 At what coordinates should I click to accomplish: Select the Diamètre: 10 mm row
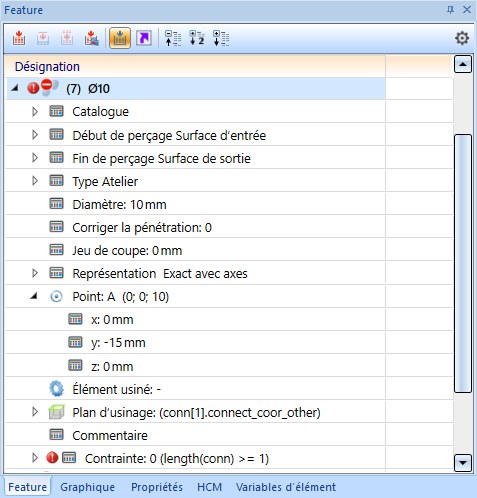coord(195,204)
